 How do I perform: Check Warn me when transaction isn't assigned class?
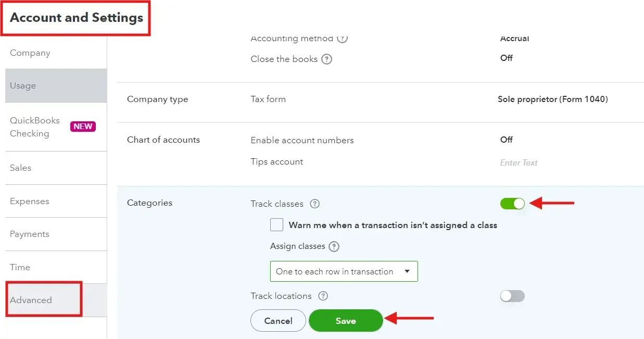277,225
